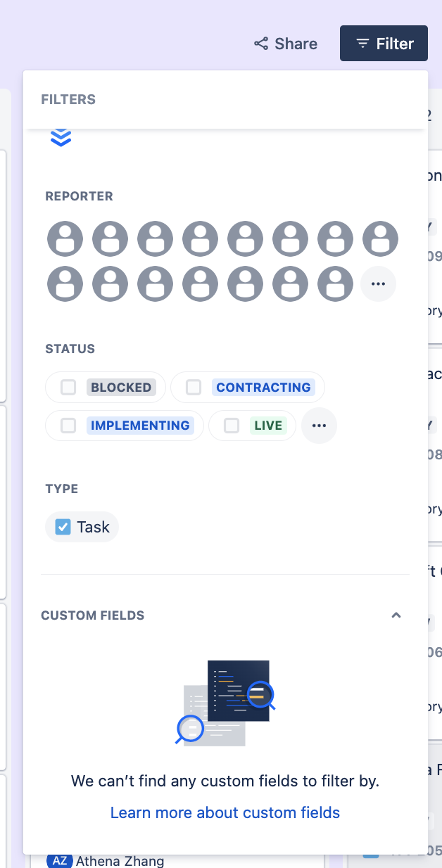Viewport: 442px width, 868px height.
Task: Click the Filter button
Action: click(x=384, y=44)
